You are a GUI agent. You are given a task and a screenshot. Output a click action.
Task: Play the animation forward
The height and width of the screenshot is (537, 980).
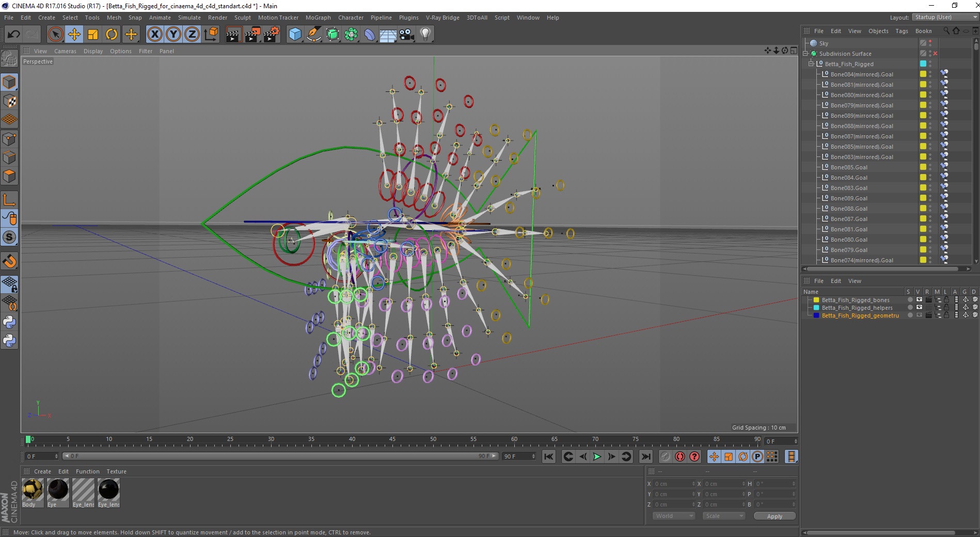pyautogui.click(x=597, y=456)
